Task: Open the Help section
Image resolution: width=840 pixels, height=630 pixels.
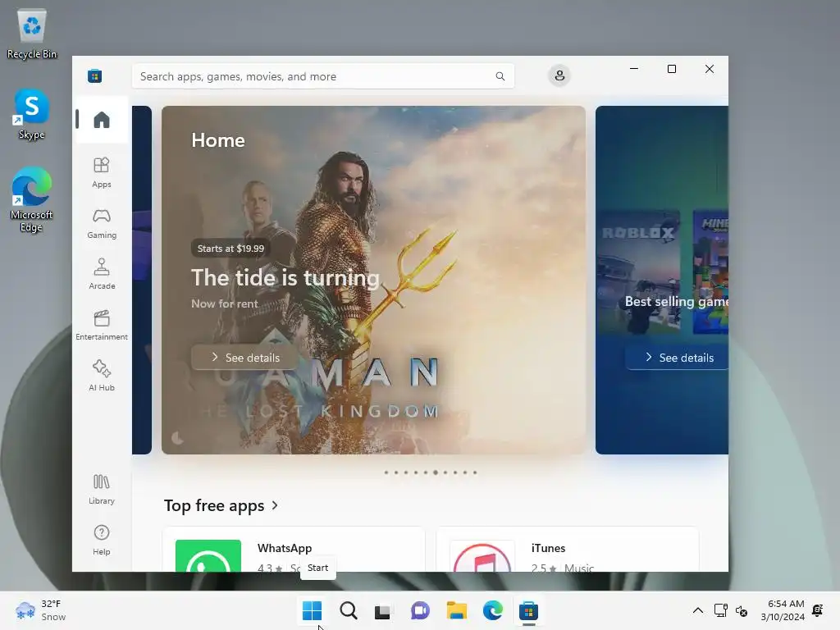Action: click(101, 540)
